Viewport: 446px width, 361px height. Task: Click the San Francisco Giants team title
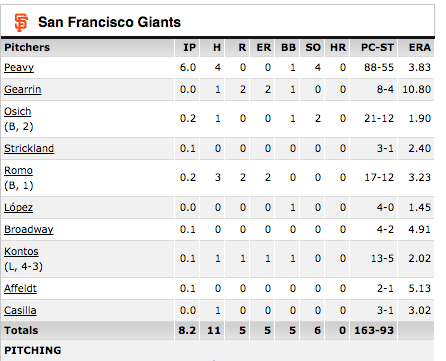coord(109,22)
